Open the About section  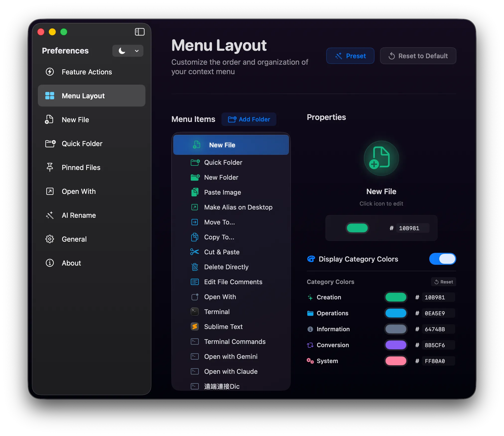(x=91, y=263)
